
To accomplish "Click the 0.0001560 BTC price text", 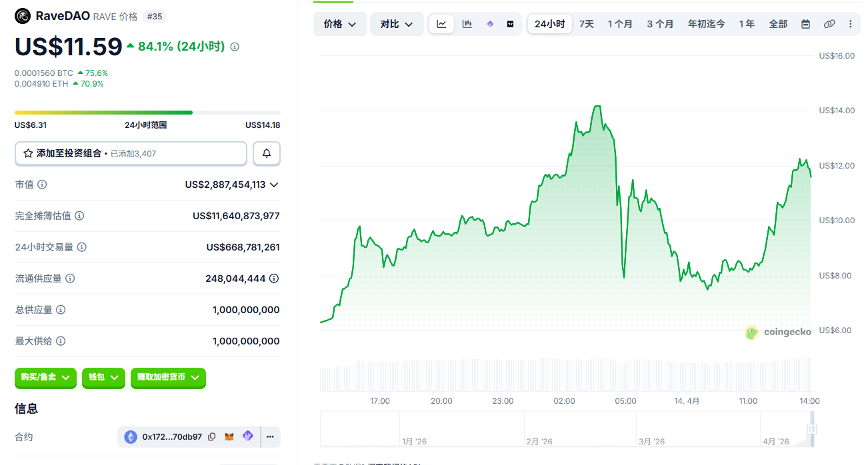I will 44,73.
